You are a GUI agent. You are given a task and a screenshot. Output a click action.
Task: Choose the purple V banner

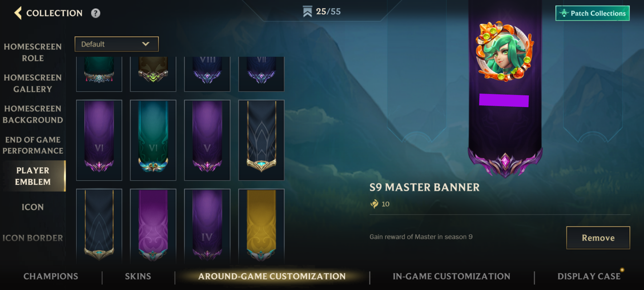pyautogui.click(x=207, y=140)
